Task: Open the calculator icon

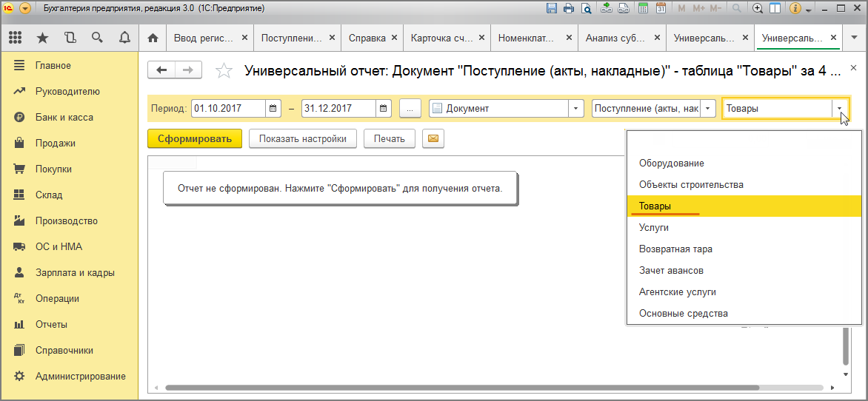Action: (x=644, y=8)
